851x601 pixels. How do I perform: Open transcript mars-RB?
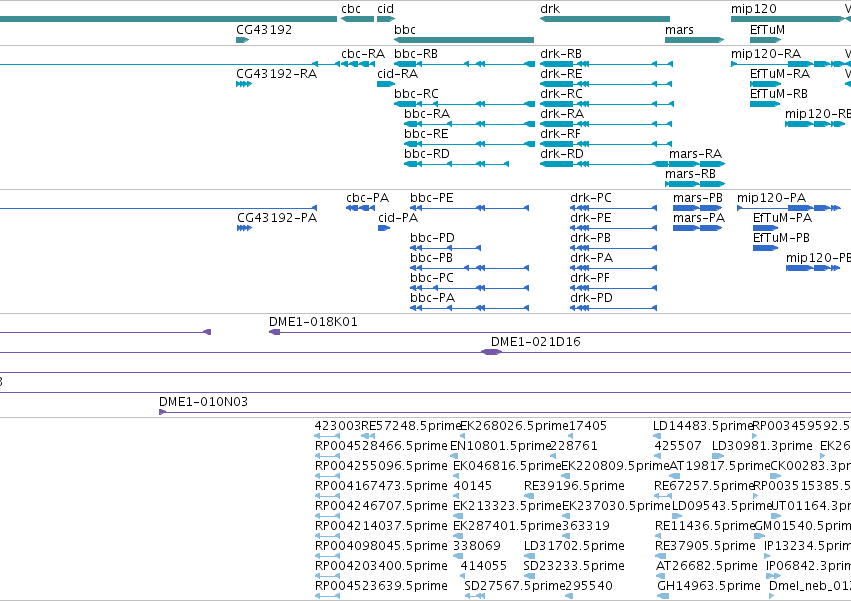690,174
